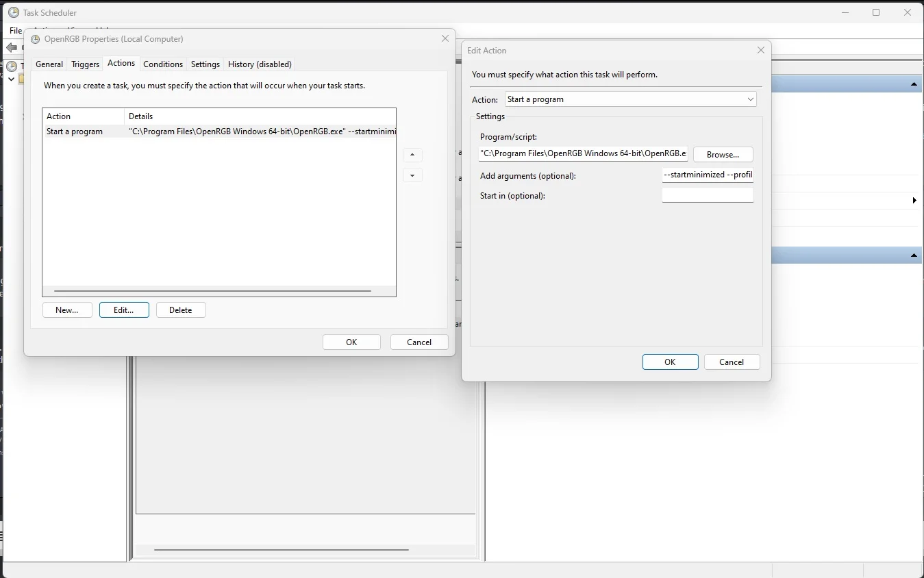Screen dimensions: 924x578
Task: Click the Task Scheduler clock icon in title bar
Action: (x=14, y=12)
